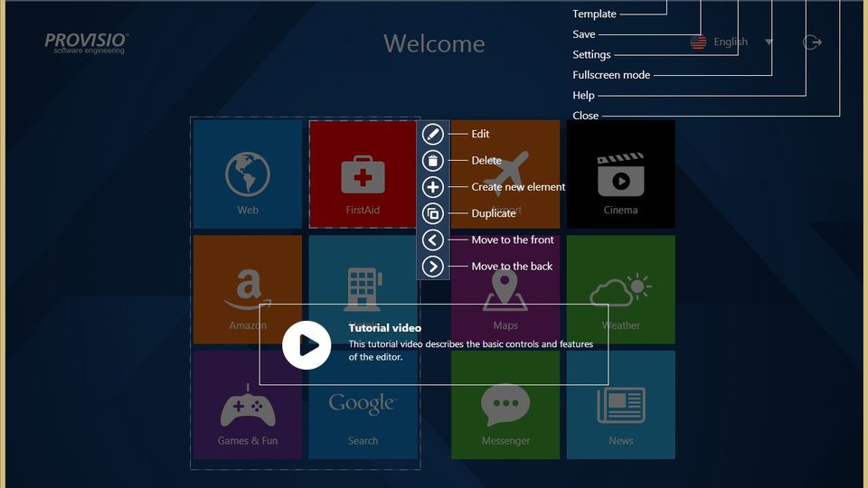
Task: Click the Close label
Action: coord(585,116)
